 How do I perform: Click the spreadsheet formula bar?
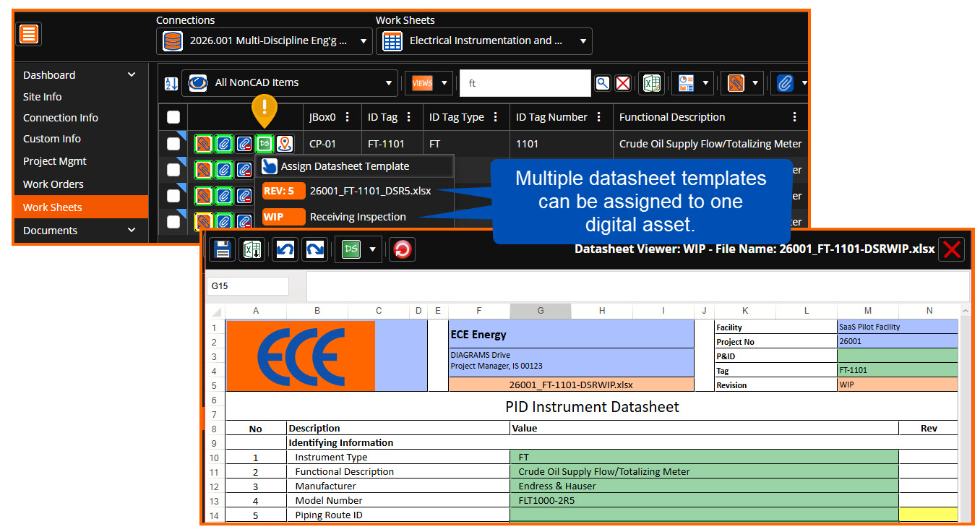638,286
